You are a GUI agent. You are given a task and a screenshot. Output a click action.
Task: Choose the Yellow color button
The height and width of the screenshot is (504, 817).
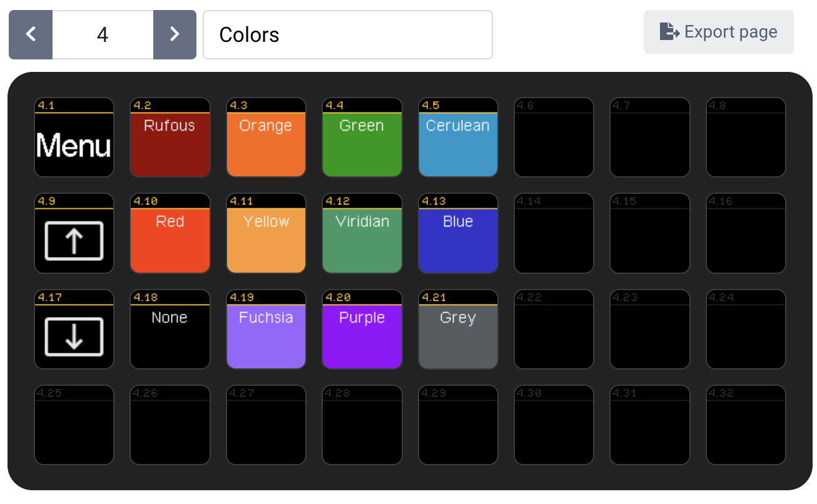[x=266, y=234]
